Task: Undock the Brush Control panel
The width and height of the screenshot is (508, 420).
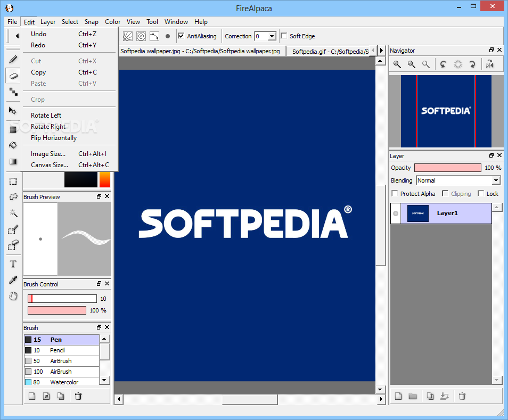Action: click(x=99, y=283)
